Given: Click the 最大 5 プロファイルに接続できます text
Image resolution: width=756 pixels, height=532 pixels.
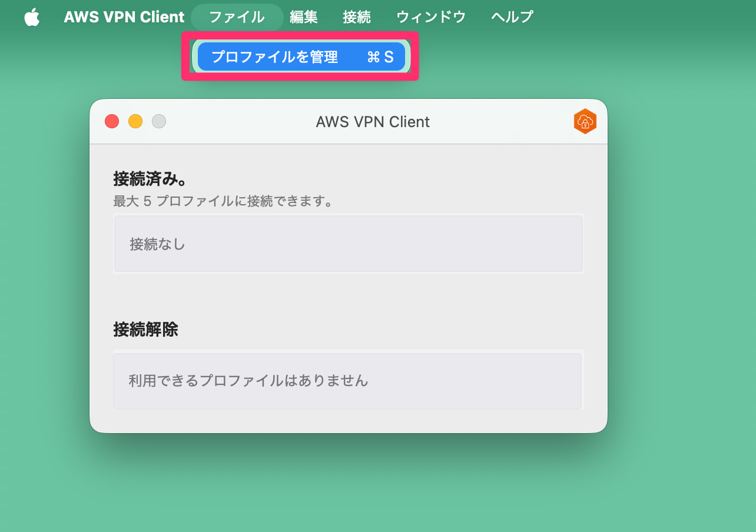Looking at the screenshot, I should pyautogui.click(x=223, y=201).
